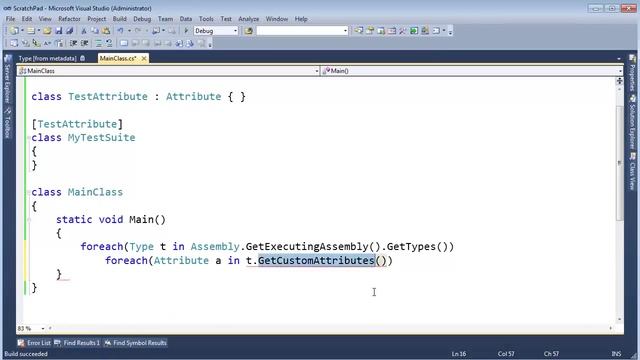The width and height of the screenshot is (640, 360).
Task: Close the MainClass.cs tab
Action: pyautogui.click(x=144, y=58)
